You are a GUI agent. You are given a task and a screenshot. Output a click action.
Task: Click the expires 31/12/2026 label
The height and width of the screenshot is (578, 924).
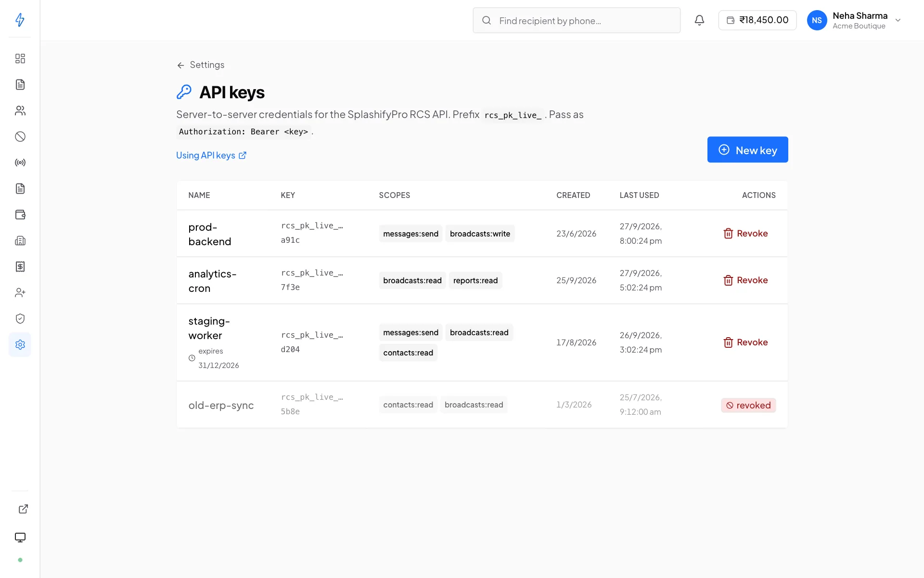[x=218, y=358]
